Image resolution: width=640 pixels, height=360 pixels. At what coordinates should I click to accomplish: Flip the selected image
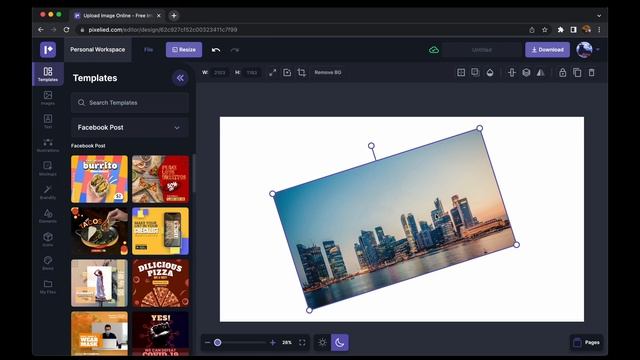pyautogui.click(x=540, y=72)
